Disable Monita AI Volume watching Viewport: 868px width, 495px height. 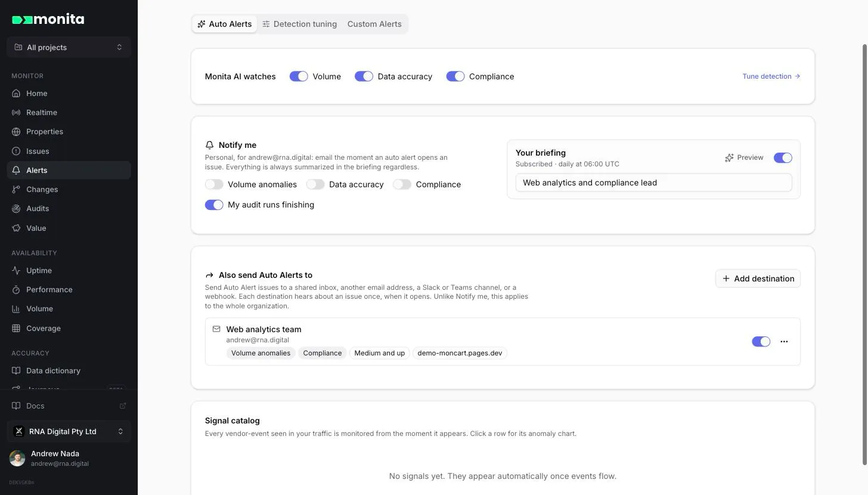click(x=299, y=76)
